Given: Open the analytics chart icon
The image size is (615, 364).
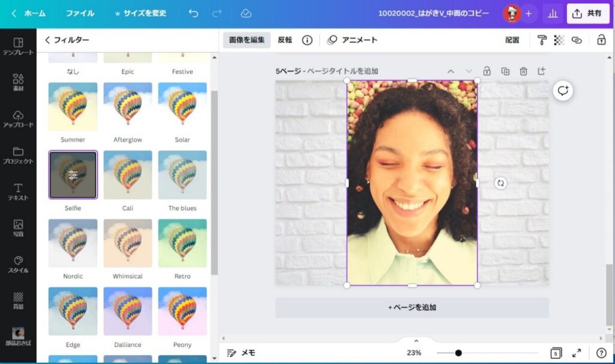Looking at the screenshot, I should pos(553,13).
